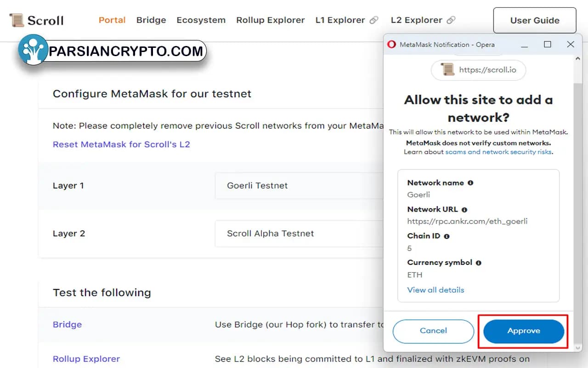Viewport: 588px width, 368px height.
Task: Click the Scroll Alpha Testnet button
Action: [x=299, y=234]
